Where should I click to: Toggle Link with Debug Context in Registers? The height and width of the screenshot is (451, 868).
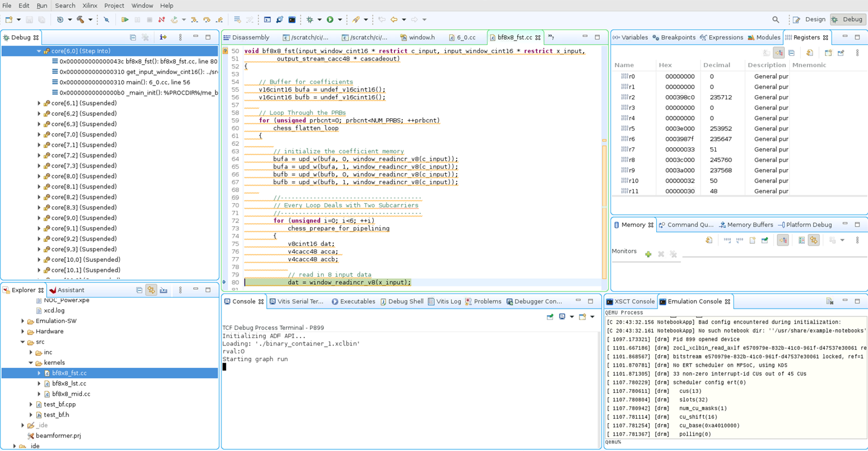pyautogui.click(x=779, y=53)
